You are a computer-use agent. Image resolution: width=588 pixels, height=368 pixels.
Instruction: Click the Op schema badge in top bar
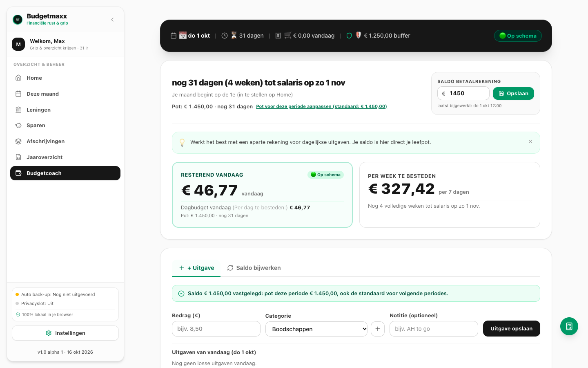coord(518,36)
